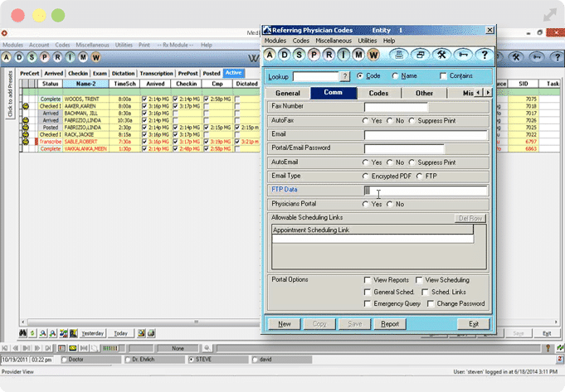
Task: Click the W module icon in Referring Physician Codes toolbar
Action: (373, 55)
